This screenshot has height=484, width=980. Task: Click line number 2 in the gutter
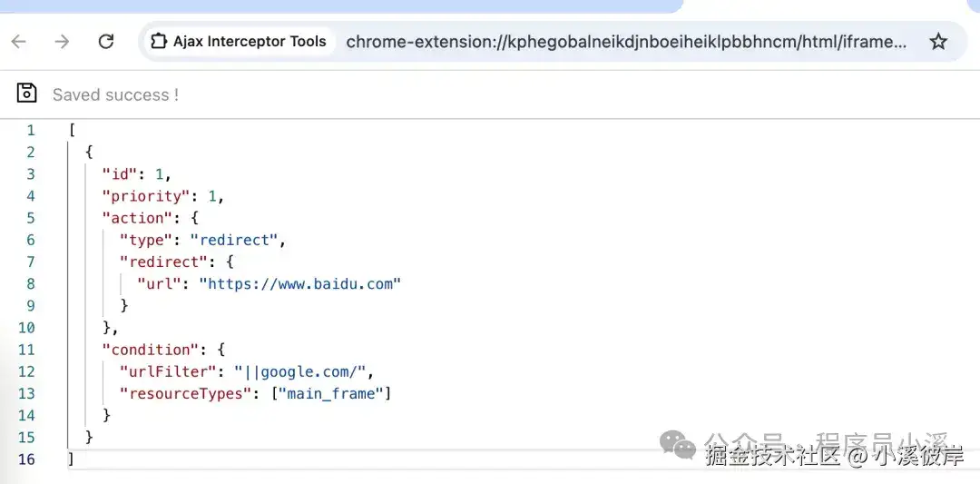tap(31, 153)
